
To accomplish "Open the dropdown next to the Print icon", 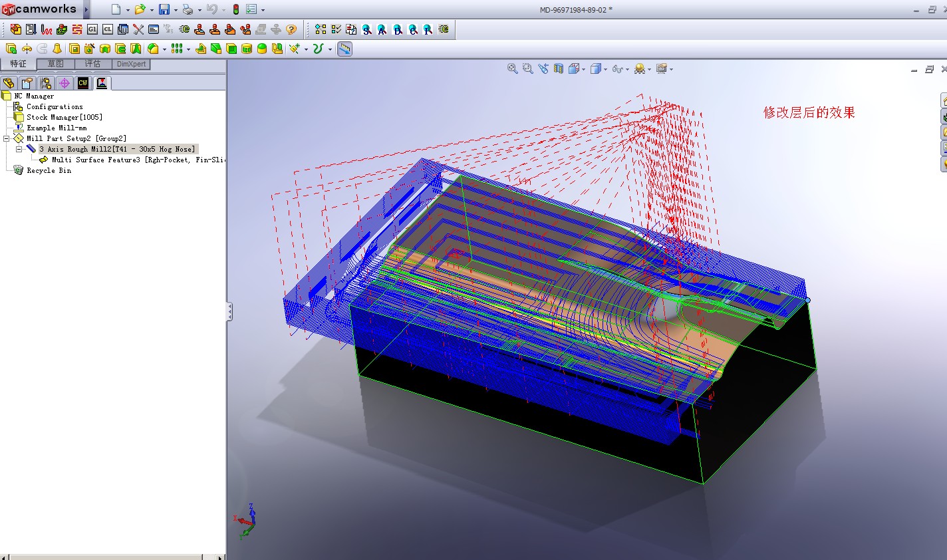I will coord(200,10).
